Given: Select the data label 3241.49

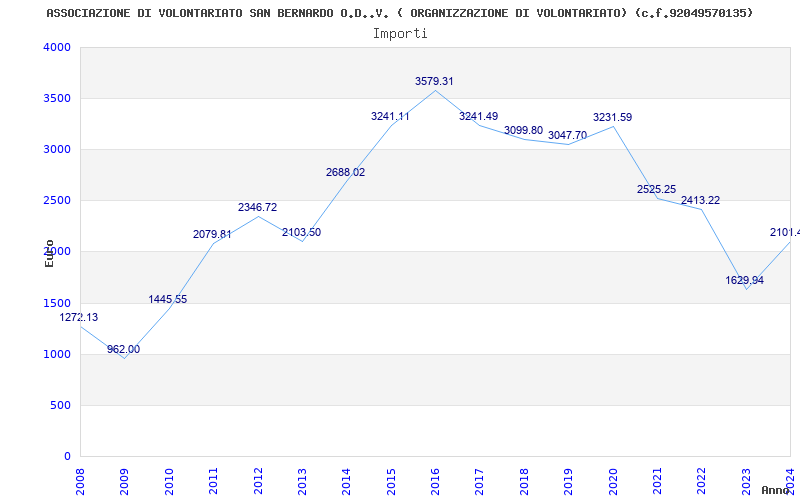Looking at the screenshot, I should 479,116.
